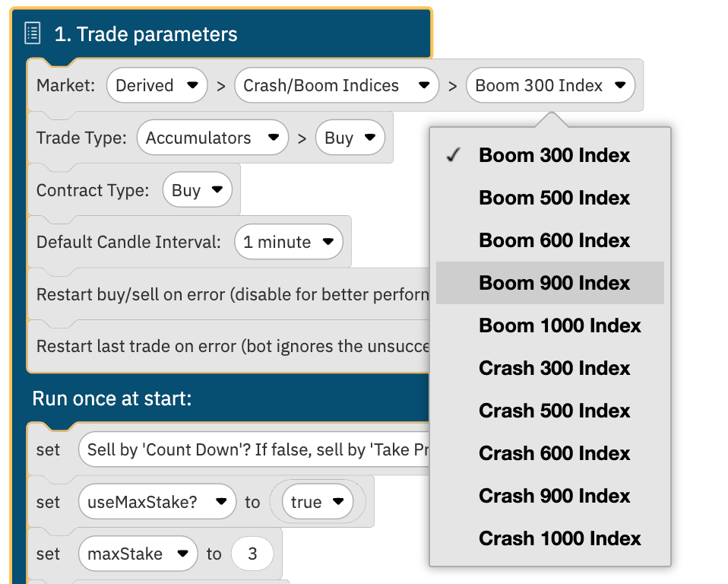Click the 'Default Candle Interval:' label
Image resolution: width=728 pixels, height=584 pixels.
(x=128, y=242)
